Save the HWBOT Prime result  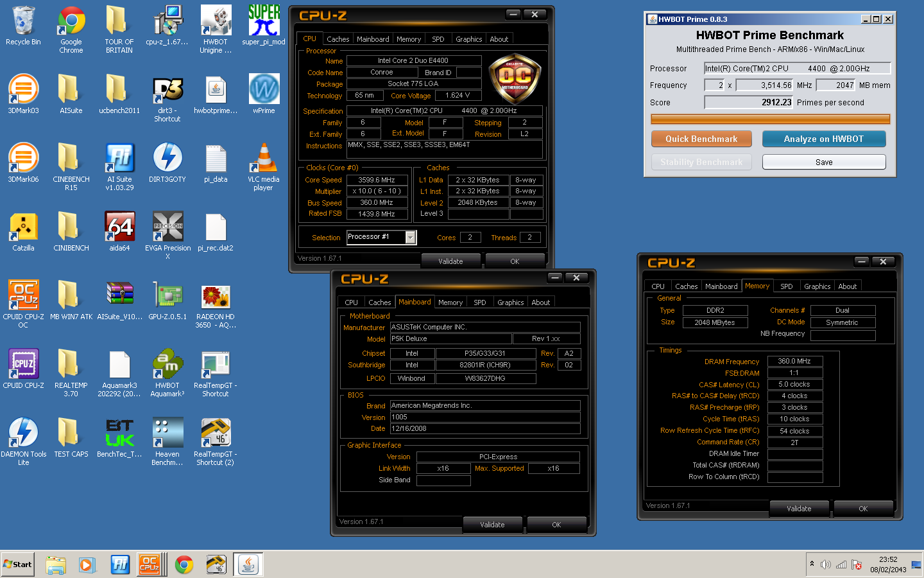tap(824, 162)
